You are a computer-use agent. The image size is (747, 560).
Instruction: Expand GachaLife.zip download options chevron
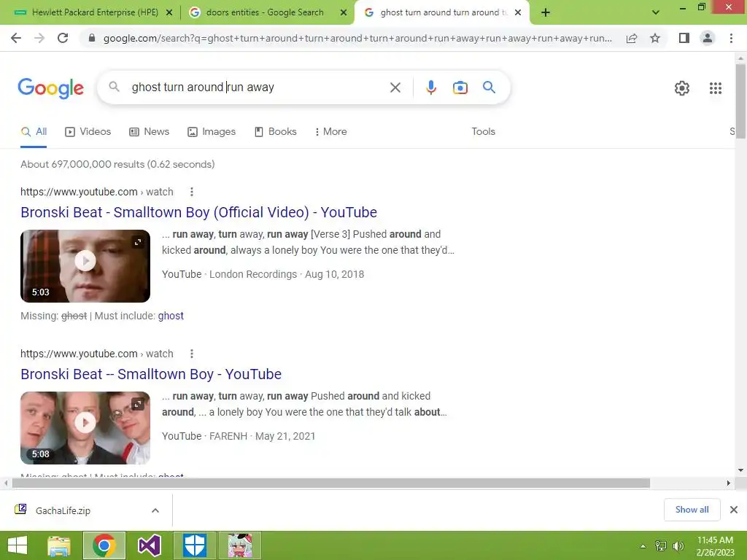[155, 511]
